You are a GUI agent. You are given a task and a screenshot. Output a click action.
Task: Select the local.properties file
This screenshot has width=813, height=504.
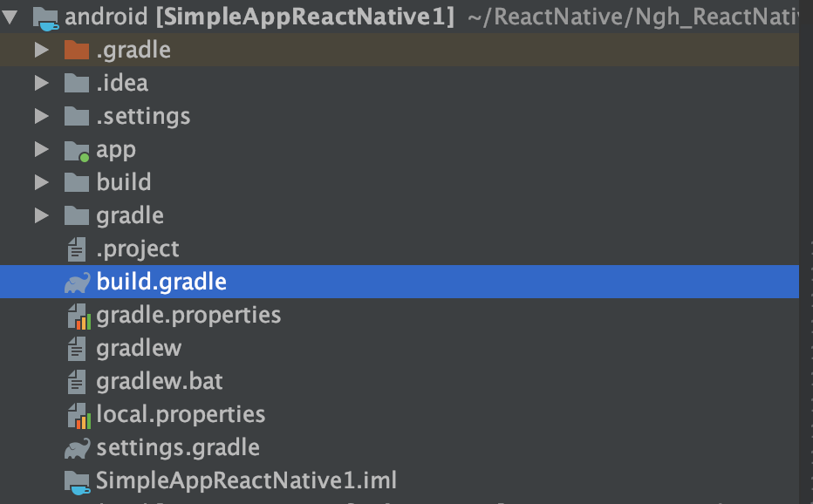181,415
